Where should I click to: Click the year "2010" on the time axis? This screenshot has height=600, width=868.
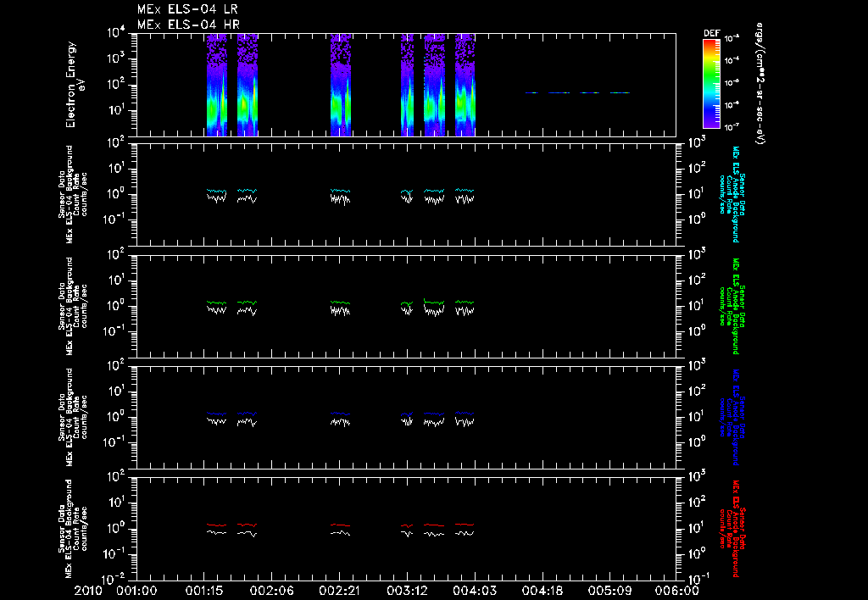(89, 591)
